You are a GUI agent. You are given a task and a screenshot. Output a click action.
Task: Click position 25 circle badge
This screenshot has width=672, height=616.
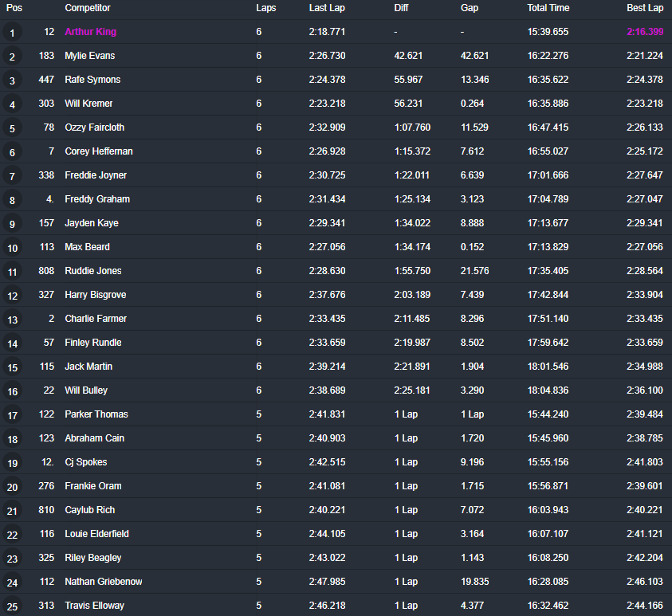coord(12,606)
